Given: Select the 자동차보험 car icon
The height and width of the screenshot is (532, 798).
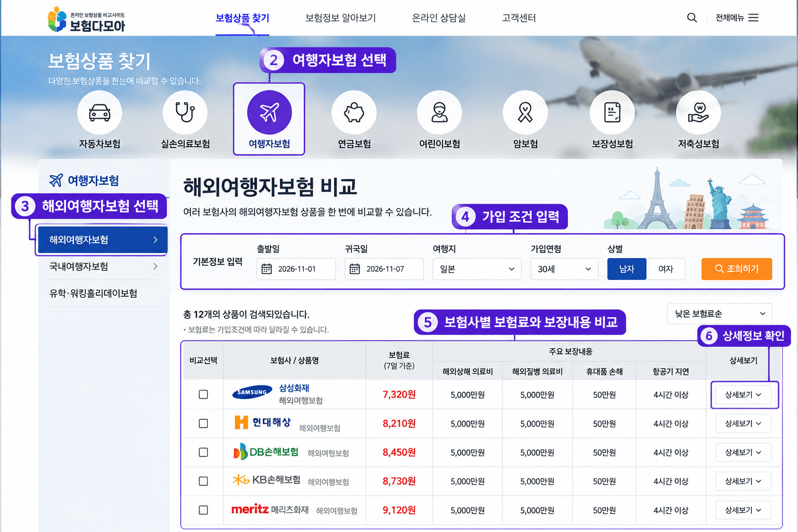Looking at the screenshot, I should tap(100, 113).
